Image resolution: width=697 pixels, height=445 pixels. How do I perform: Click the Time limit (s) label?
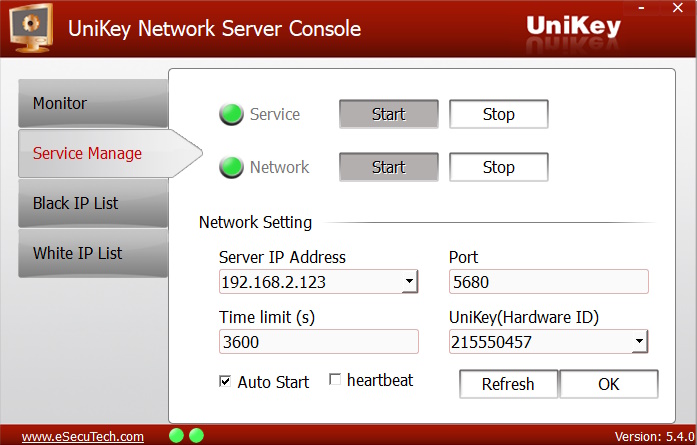point(267,317)
